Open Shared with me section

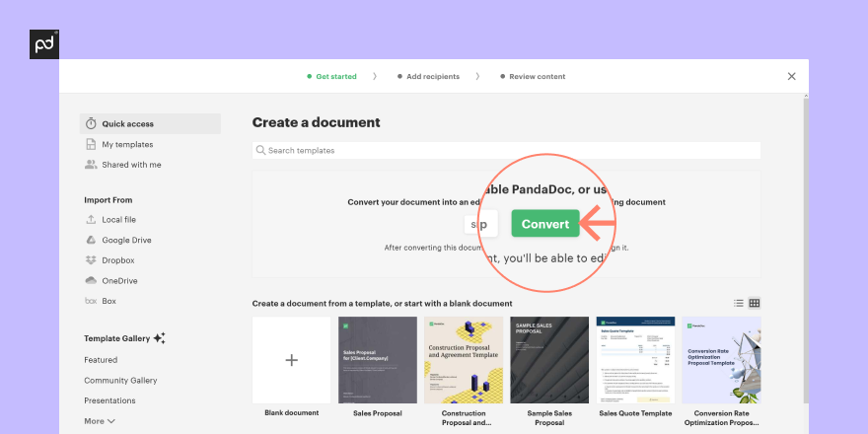point(131,165)
